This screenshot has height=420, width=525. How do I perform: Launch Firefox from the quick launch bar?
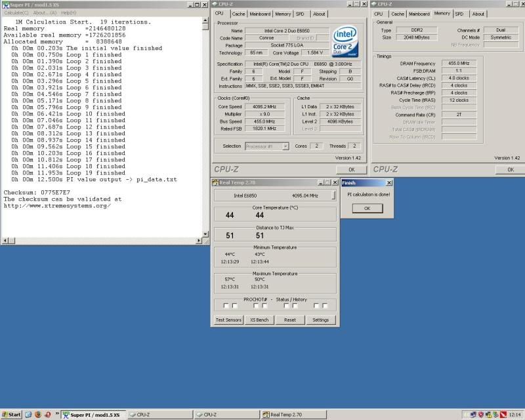[38, 415]
